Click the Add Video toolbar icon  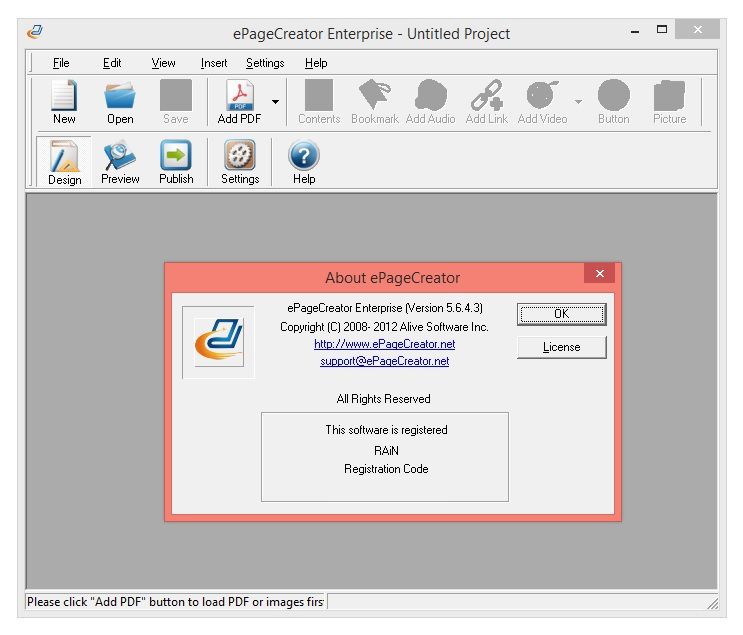click(x=543, y=102)
